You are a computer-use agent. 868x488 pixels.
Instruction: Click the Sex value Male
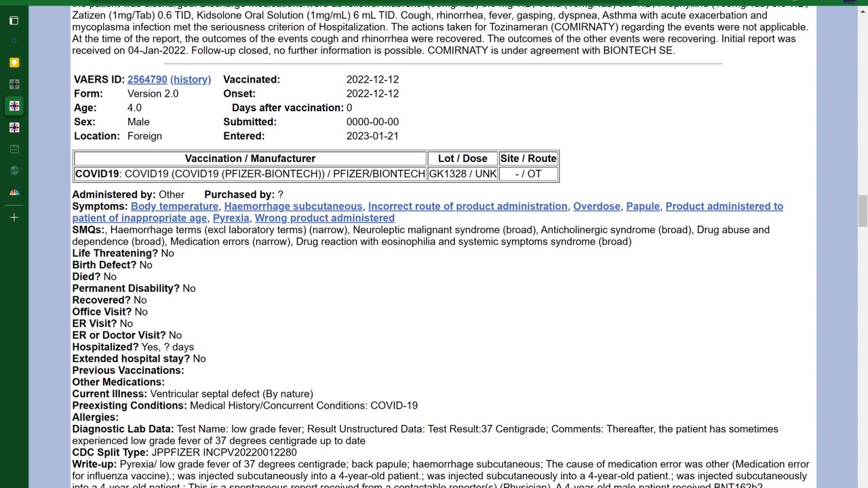[139, 121]
